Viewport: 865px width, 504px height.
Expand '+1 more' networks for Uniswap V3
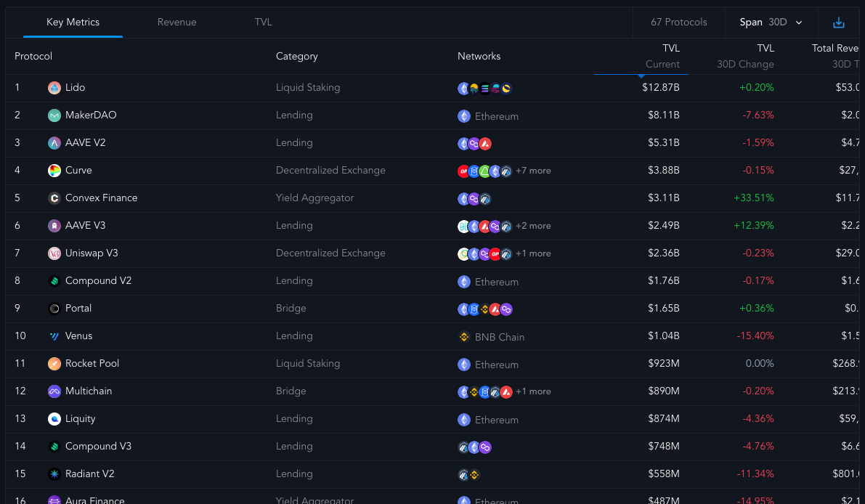pyautogui.click(x=533, y=253)
